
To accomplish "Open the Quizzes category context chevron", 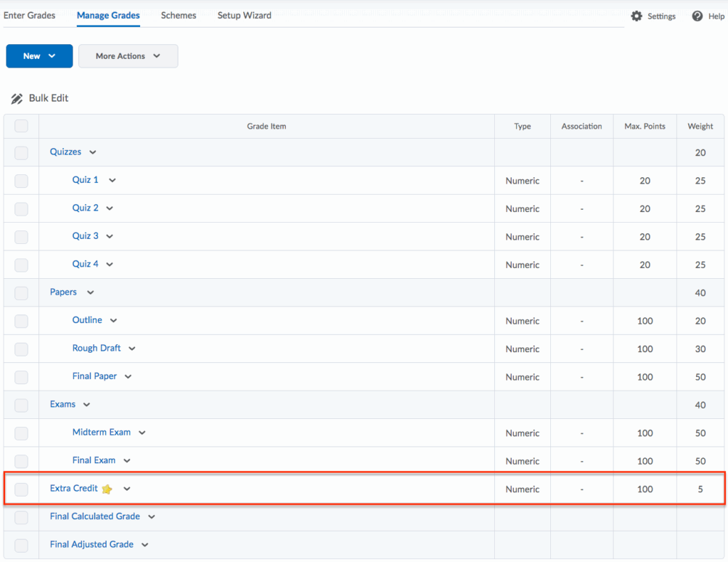I will coord(92,152).
